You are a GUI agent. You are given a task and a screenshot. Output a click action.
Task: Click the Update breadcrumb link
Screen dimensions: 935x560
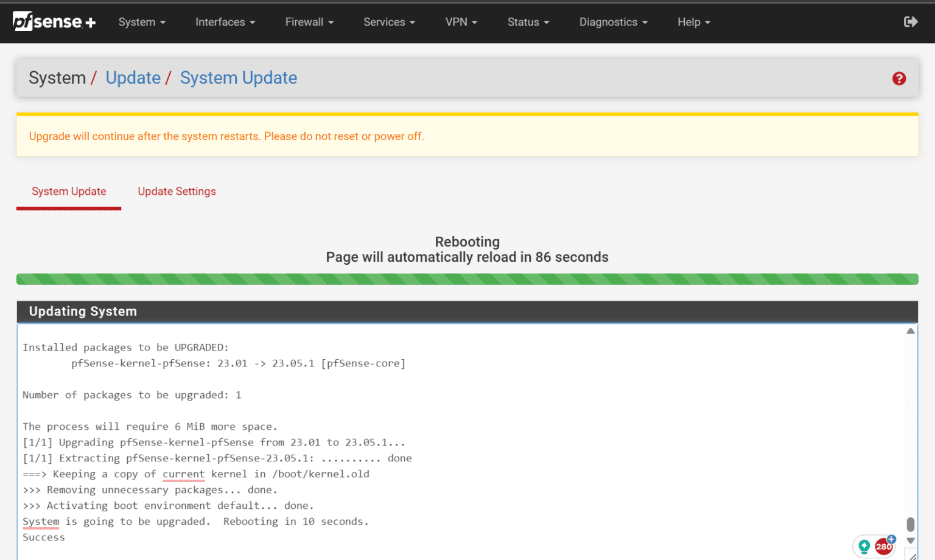(x=133, y=78)
